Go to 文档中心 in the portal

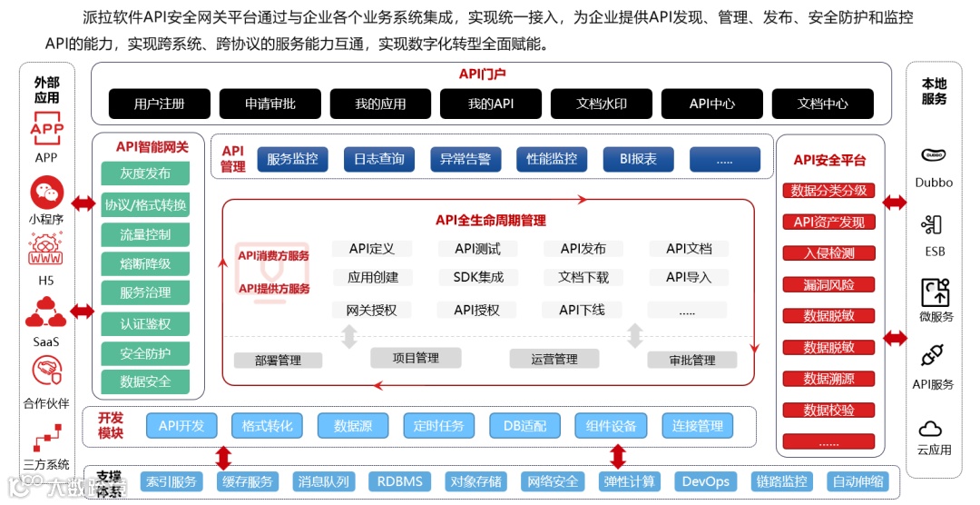[x=822, y=104]
